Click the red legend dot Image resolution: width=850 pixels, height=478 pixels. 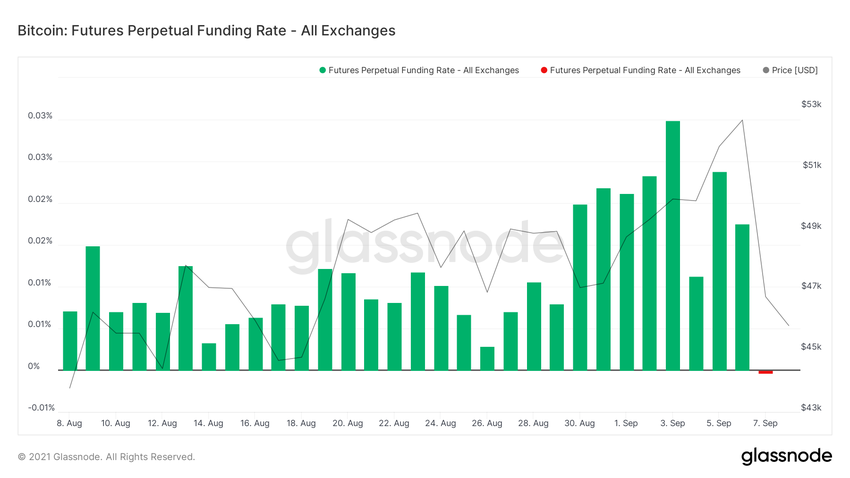pyautogui.click(x=544, y=70)
